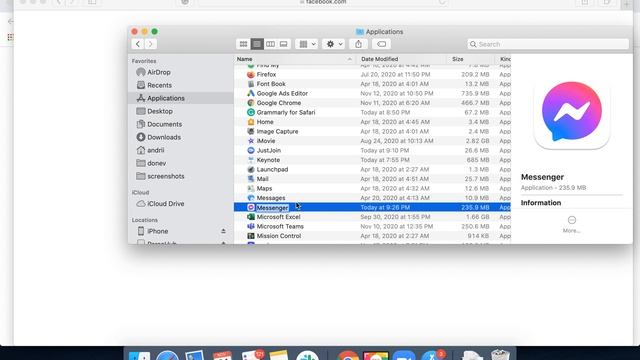640x360 pixels.
Task: Click the Safari address bar facebook.com
Action: tap(322, 2)
